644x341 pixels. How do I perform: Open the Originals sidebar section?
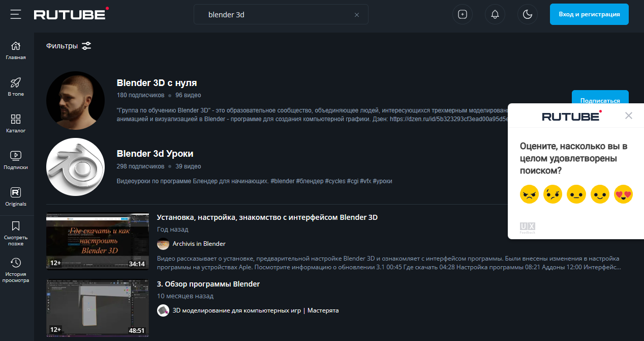(x=16, y=197)
